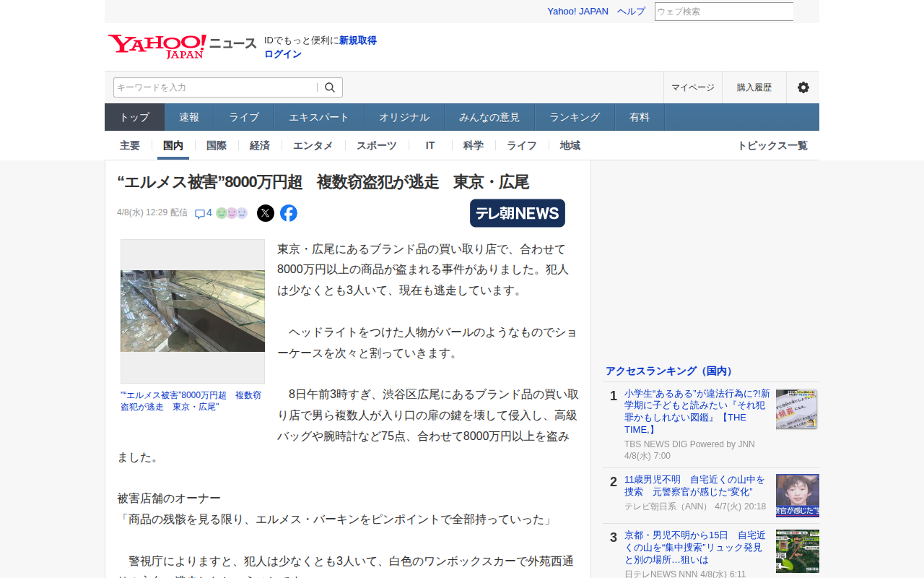This screenshot has width=924, height=578.
Task: Switch to the ライブ tab
Action: pyautogui.click(x=244, y=117)
